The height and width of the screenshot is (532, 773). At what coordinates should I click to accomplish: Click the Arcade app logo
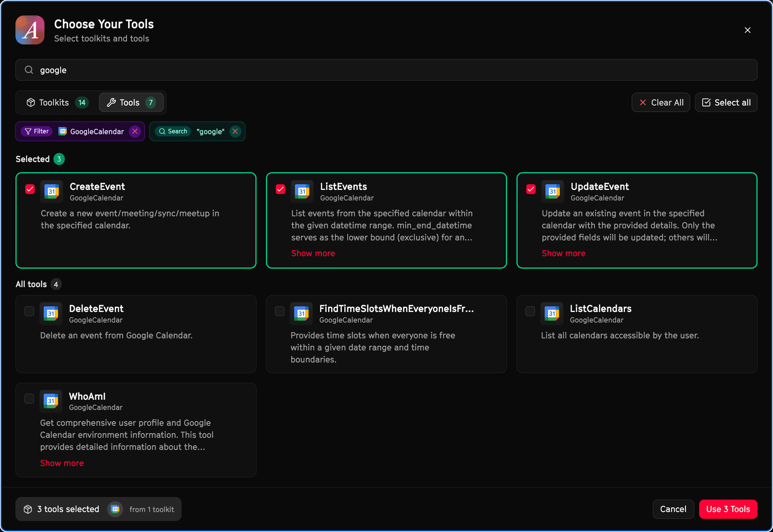pyautogui.click(x=30, y=30)
